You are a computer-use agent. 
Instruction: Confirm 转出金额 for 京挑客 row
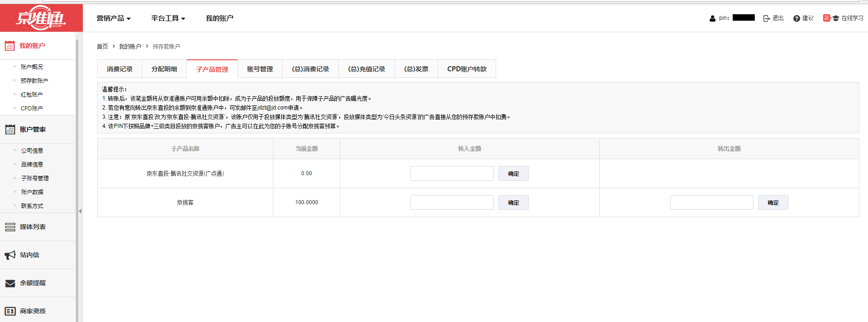773,202
